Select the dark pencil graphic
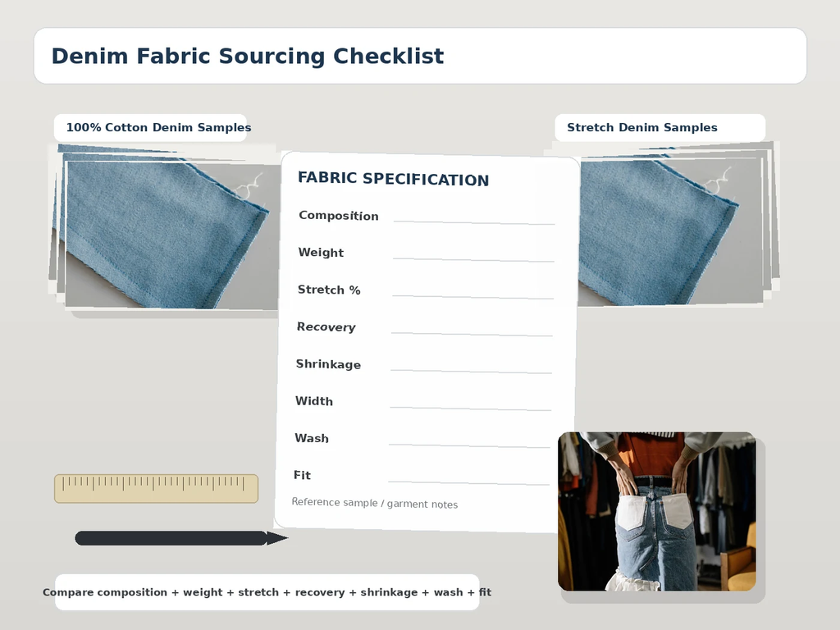 (x=181, y=538)
